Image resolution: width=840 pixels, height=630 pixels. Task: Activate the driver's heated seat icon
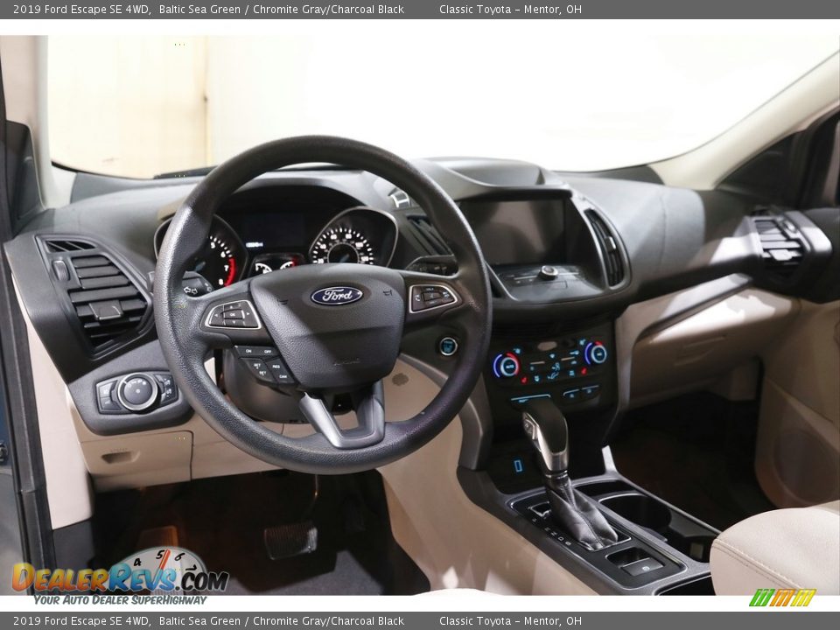click(523, 379)
